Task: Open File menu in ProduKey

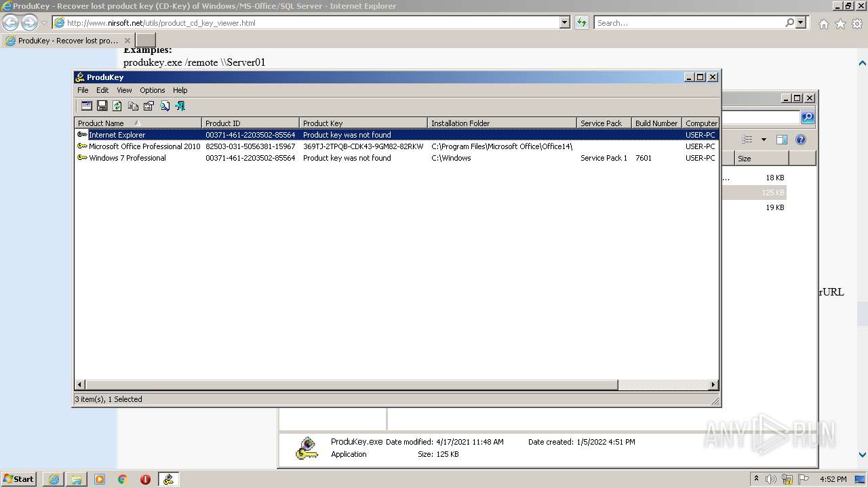Action: [x=83, y=90]
